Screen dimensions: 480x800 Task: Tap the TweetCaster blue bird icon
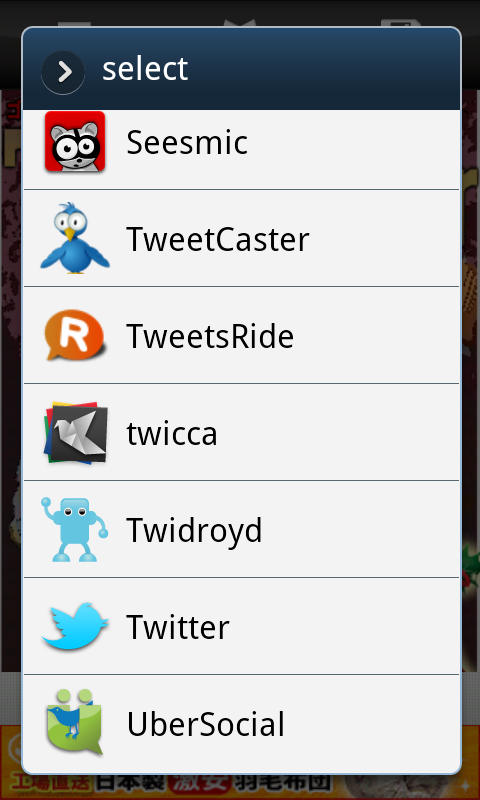75,238
